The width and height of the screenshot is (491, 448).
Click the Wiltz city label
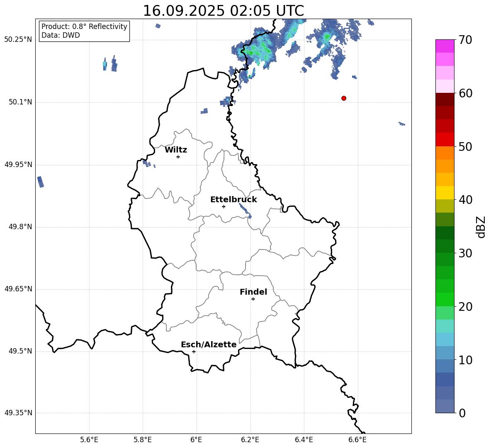click(176, 150)
